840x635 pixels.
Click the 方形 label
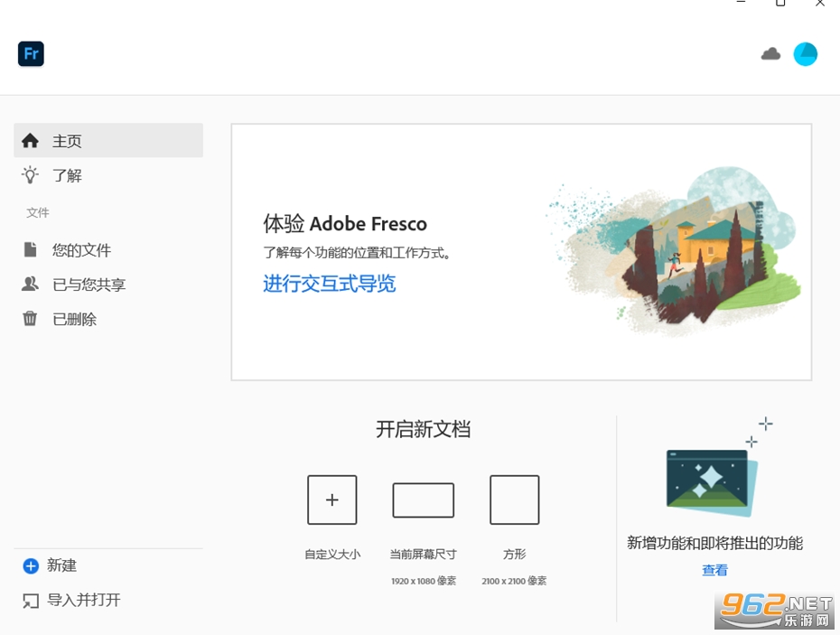514,554
